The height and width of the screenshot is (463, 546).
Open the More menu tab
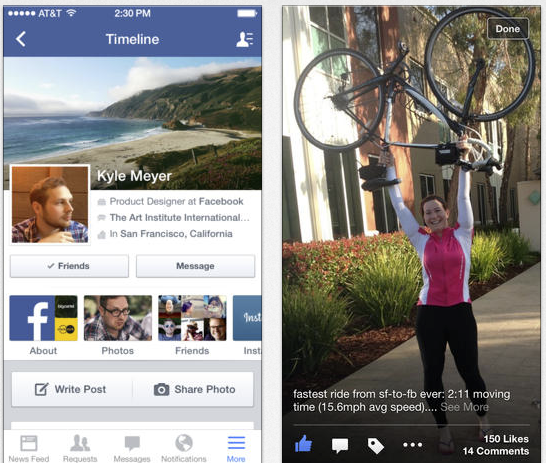pyautogui.click(x=236, y=448)
